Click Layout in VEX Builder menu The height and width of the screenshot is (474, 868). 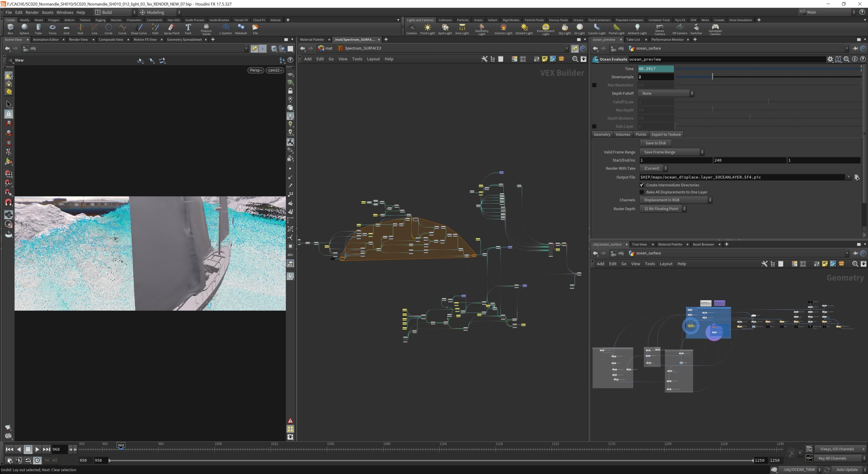[x=373, y=59]
